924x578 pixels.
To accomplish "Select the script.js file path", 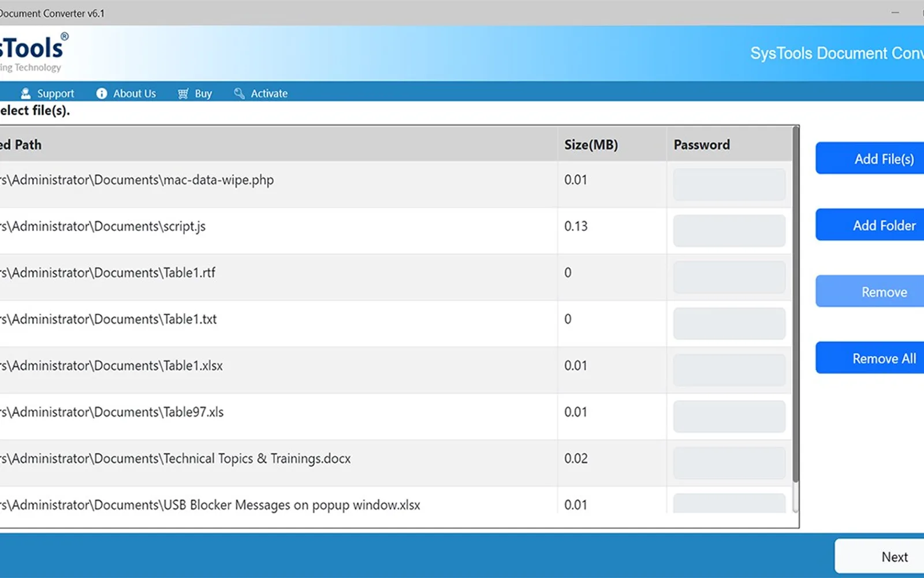I will pyautogui.click(x=103, y=226).
